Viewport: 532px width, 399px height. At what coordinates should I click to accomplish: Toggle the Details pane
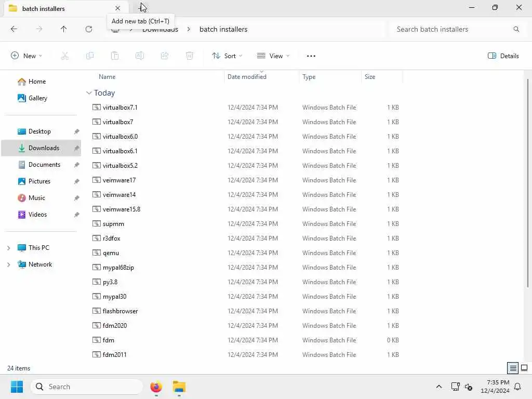[x=503, y=56]
